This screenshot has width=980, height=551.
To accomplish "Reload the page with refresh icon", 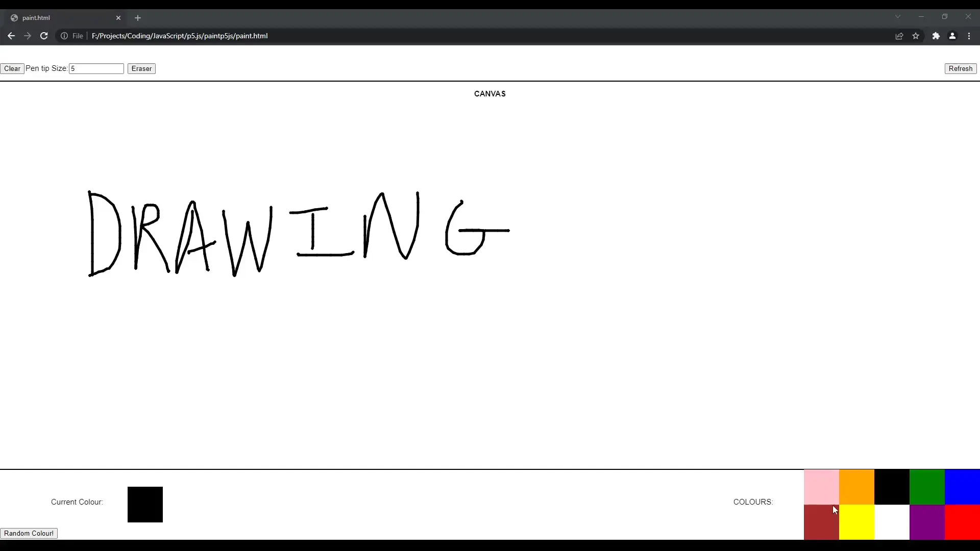I will 44,36.
